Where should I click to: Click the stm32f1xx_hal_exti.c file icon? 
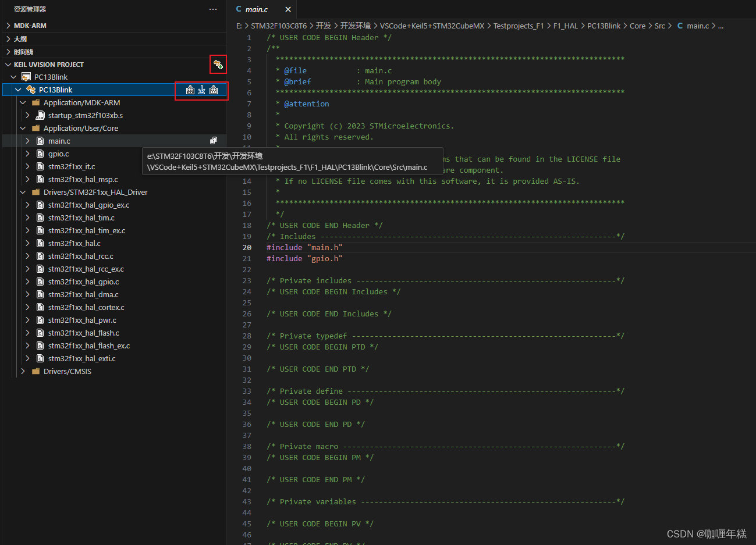40,358
